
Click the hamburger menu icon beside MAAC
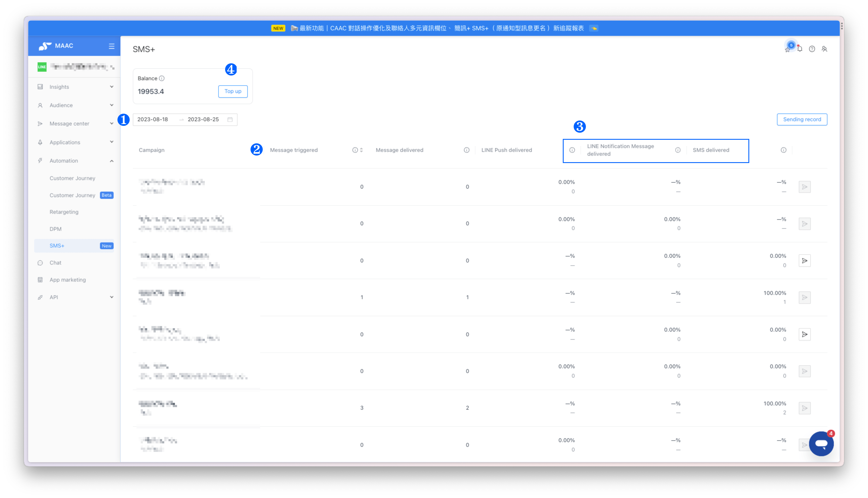pyautogui.click(x=111, y=46)
